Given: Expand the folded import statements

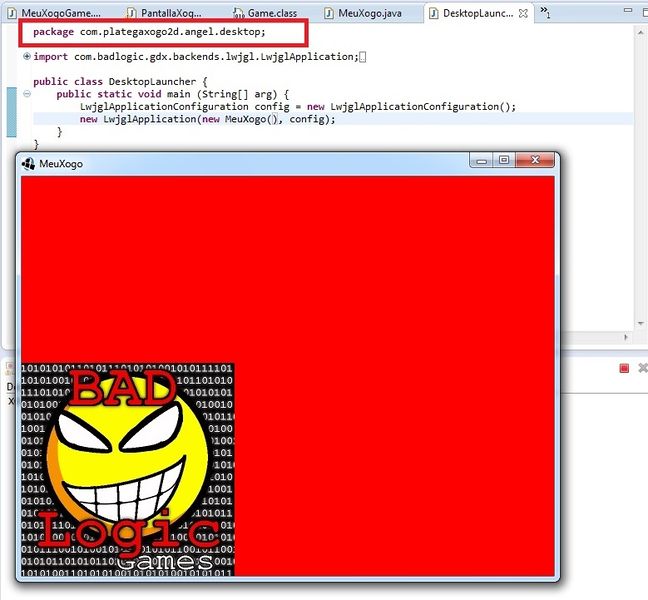Looking at the screenshot, I should [x=27, y=56].
